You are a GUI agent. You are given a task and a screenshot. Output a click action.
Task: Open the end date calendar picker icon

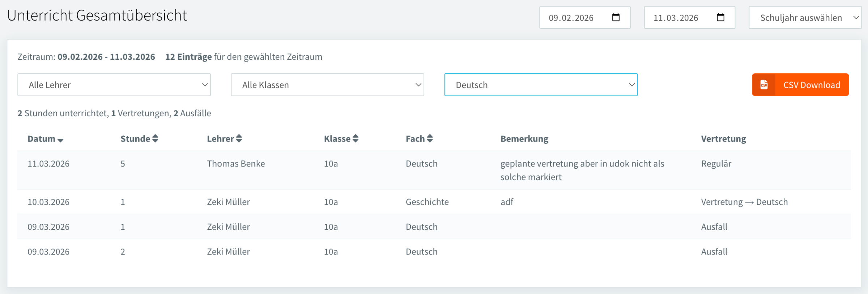click(720, 17)
